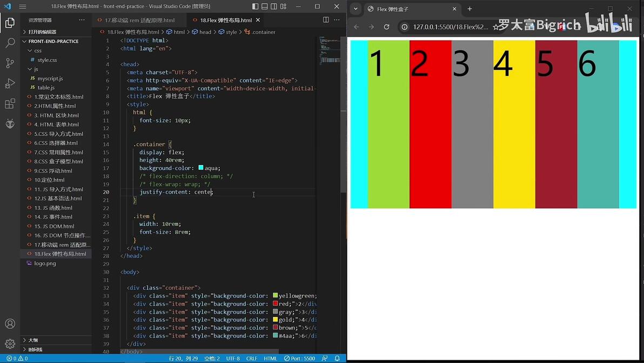644x363 pixels.
Task: Click the errors and warnings status item
Action: click(17, 359)
